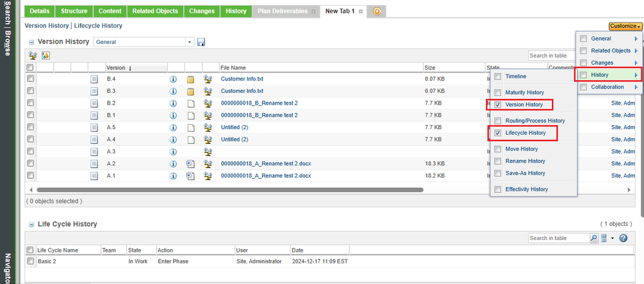Image resolution: width=644 pixels, height=284 pixels.
Task: Enable Rename History checkbox
Action: [x=498, y=161]
